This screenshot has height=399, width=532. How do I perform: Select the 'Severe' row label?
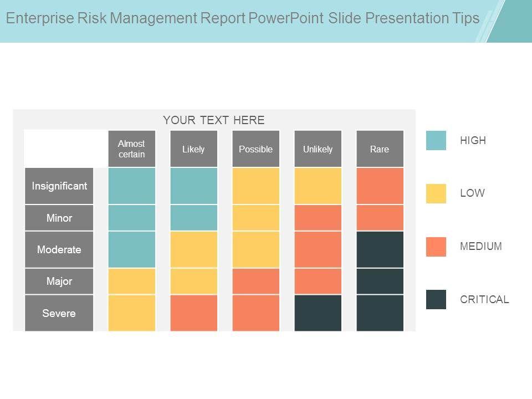[59, 313]
